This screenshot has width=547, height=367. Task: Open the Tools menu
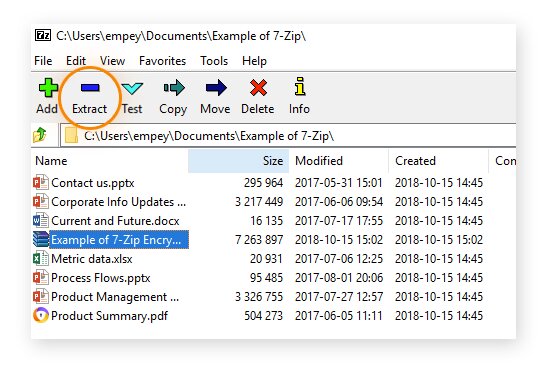214,61
